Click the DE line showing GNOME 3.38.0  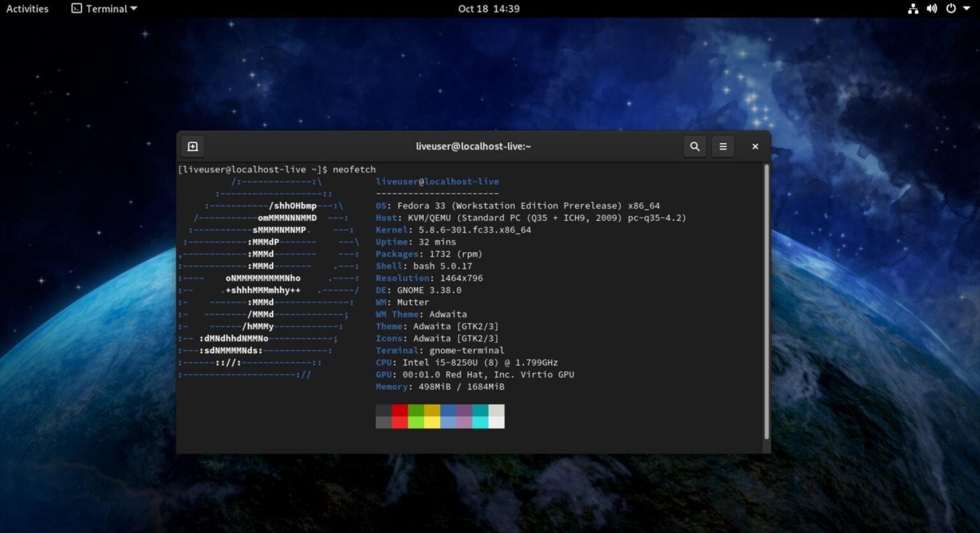(419, 291)
